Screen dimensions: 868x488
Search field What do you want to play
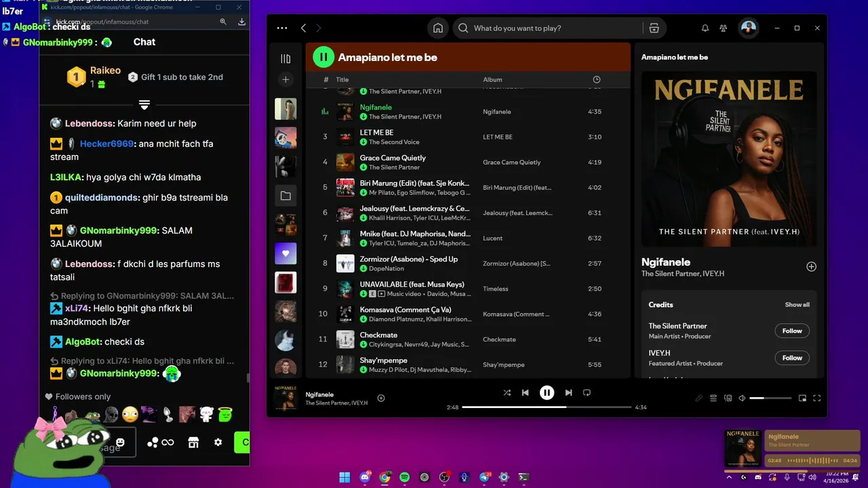tap(547, 28)
